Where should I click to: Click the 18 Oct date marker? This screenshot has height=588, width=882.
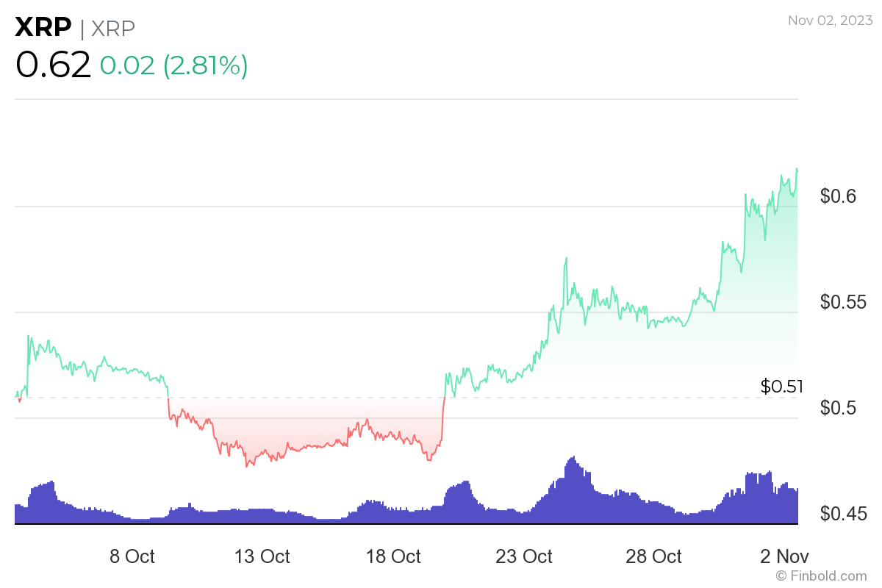(394, 556)
